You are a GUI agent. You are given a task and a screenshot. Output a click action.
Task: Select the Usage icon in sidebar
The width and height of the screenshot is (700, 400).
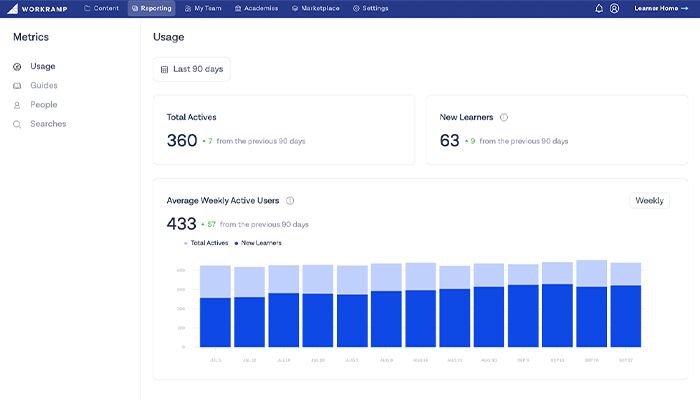pos(17,67)
